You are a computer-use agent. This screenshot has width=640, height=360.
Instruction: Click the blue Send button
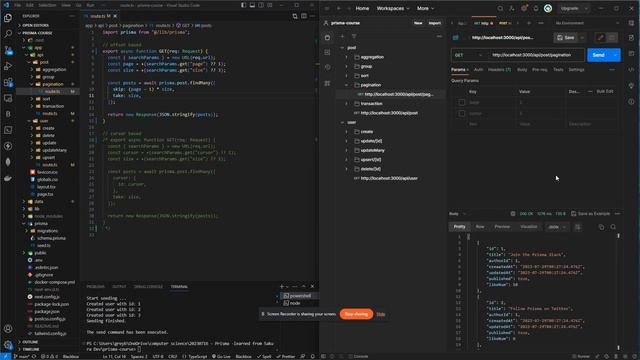tap(599, 55)
